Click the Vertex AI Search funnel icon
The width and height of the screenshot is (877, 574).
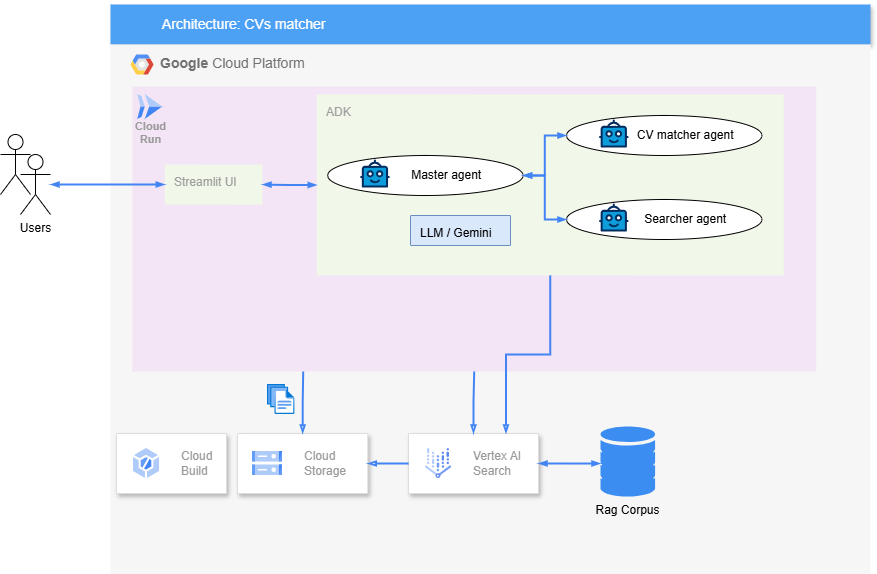click(438, 463)
